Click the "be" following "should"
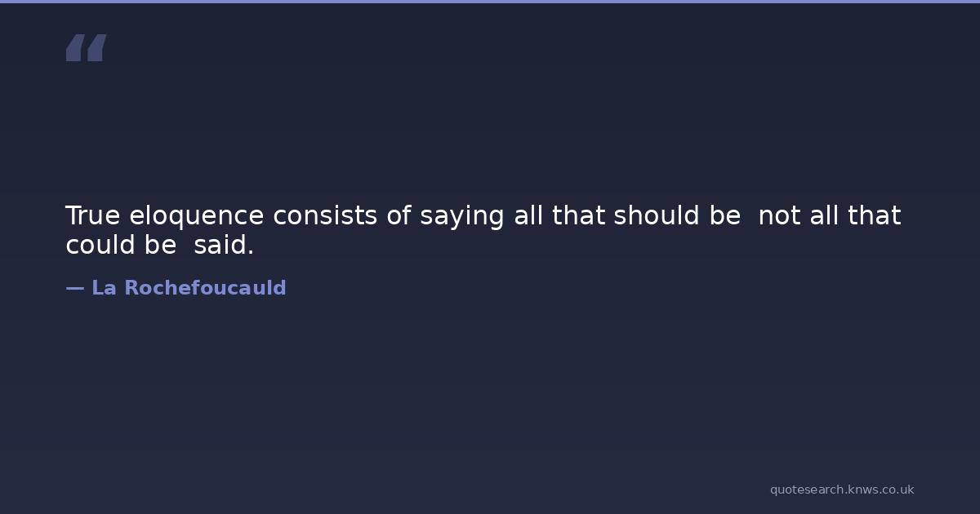 pyautogui.click(x=724, y=216)
